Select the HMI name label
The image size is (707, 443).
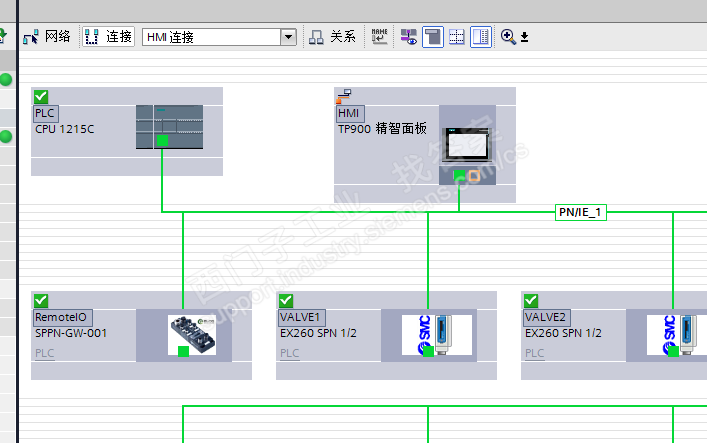[x=349, y=113]
